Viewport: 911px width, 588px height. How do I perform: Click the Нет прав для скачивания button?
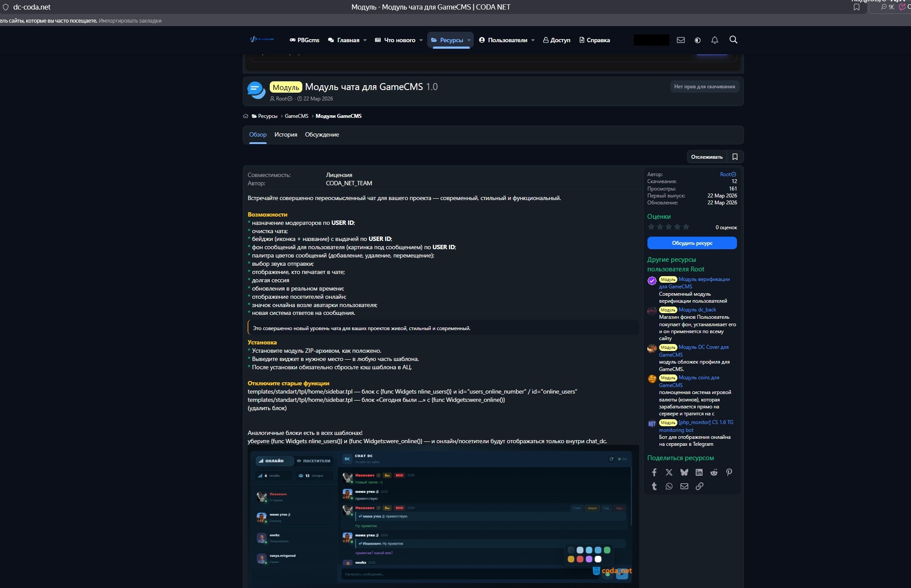[x=704, y=87]
